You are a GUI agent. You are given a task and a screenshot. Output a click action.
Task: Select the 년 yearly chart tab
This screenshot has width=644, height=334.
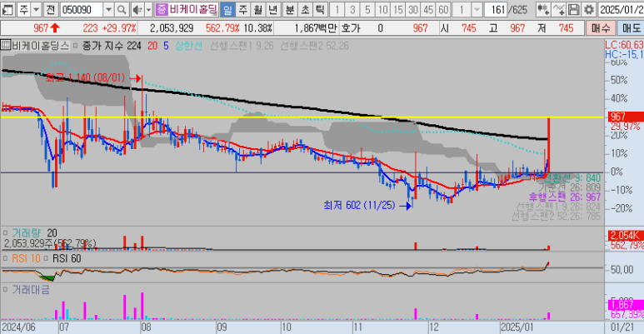[x=272, y=10]
